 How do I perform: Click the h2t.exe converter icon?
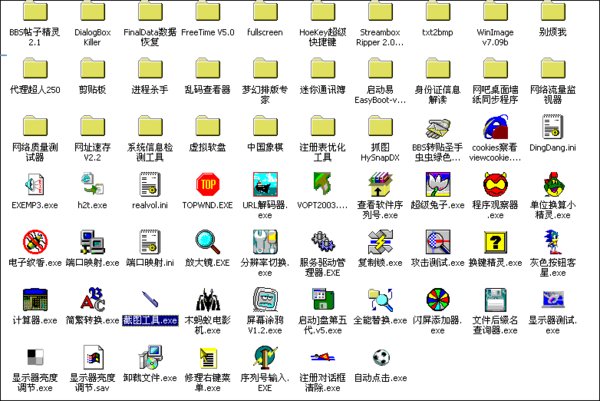(x=92, y=185)
